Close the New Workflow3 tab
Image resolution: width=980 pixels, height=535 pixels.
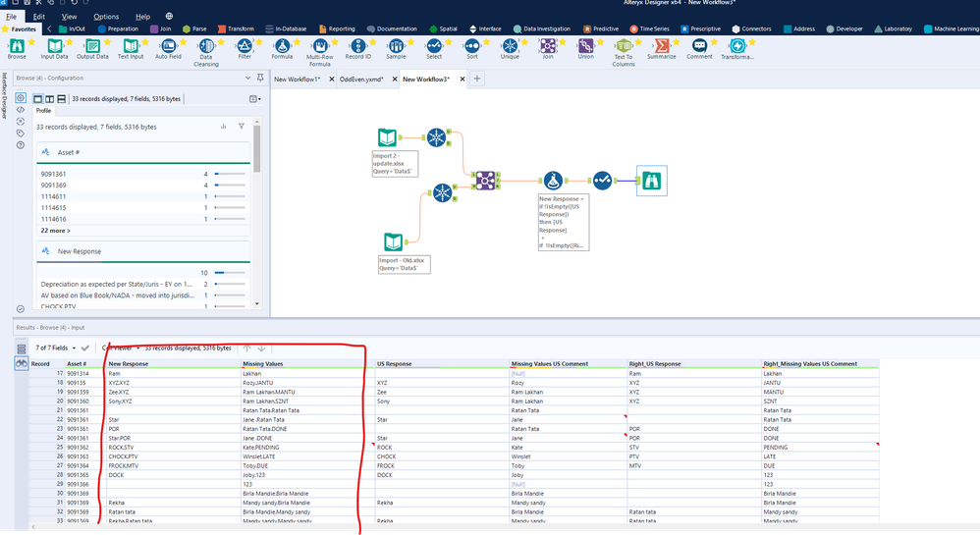click(x=463, y=80)
